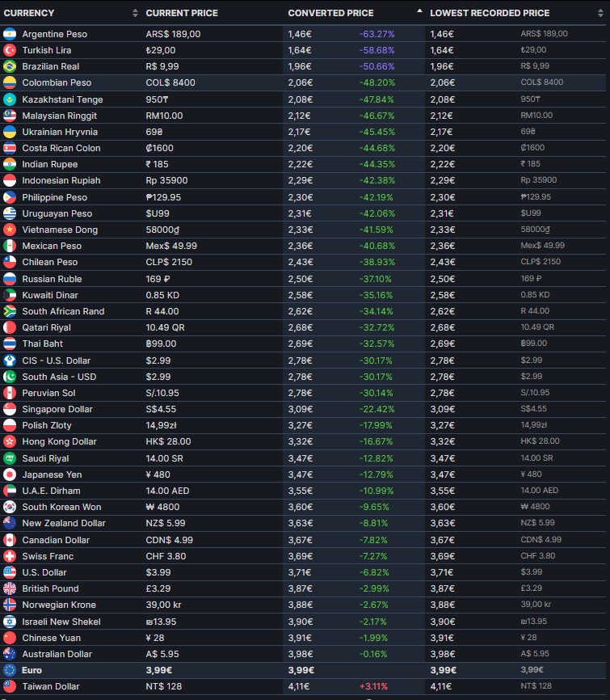This screenshot has width=610, height=700.
Task: Click the CONVERTED PRICE column header
Action: 330,13
